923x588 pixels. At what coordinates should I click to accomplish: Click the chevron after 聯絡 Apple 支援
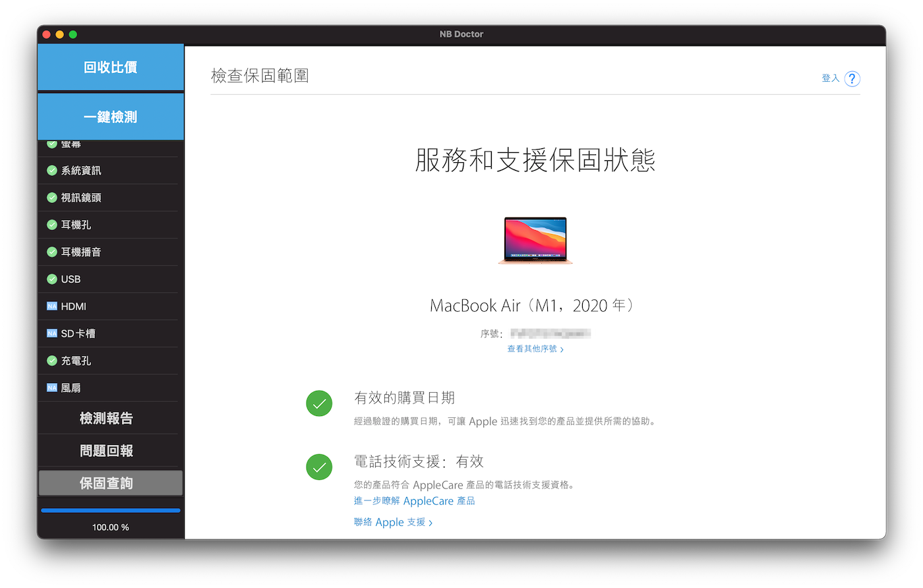tap(431, 523)
